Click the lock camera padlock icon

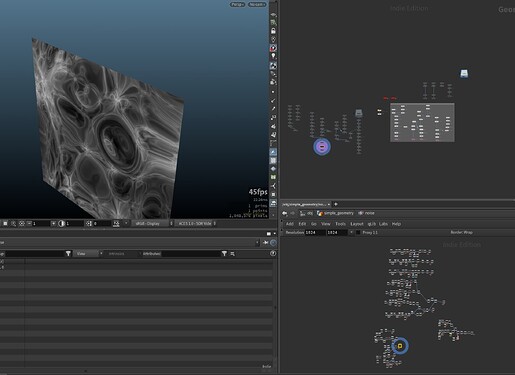point(273,31)
